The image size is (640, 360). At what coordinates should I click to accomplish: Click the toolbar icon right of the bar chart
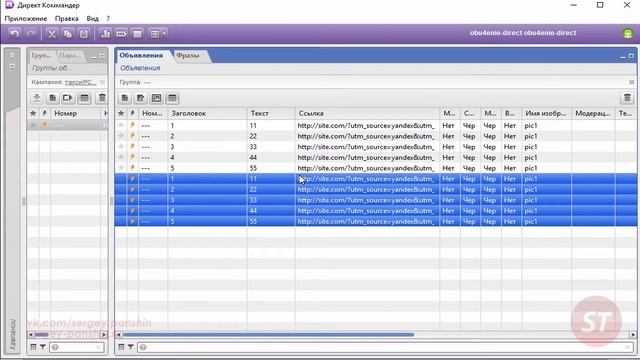[x=121, y=34]
